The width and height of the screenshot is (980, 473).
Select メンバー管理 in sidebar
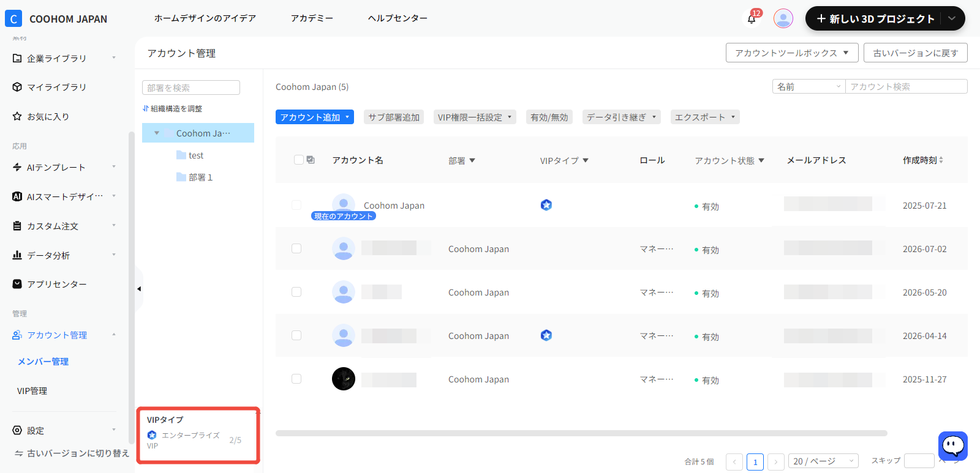pyautogui.click(x=43, y=362)
